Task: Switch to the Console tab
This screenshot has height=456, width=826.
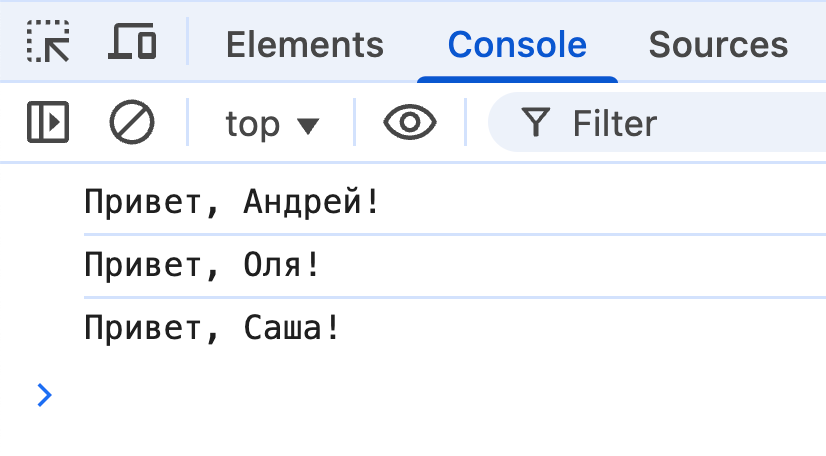Action: click(x=517, y=44)
